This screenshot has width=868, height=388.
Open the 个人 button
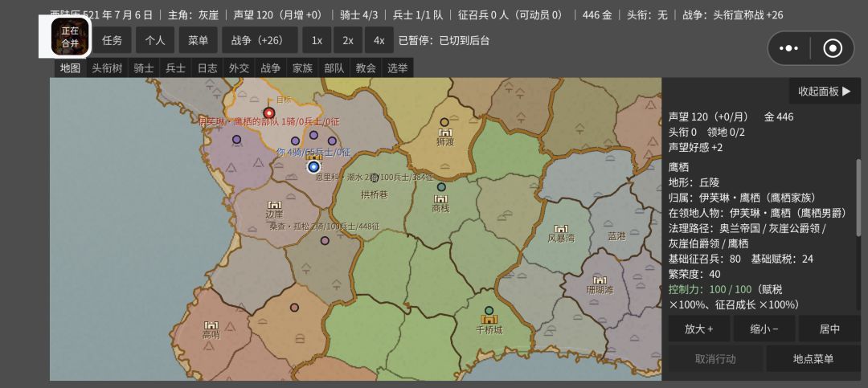click(155, 40)
